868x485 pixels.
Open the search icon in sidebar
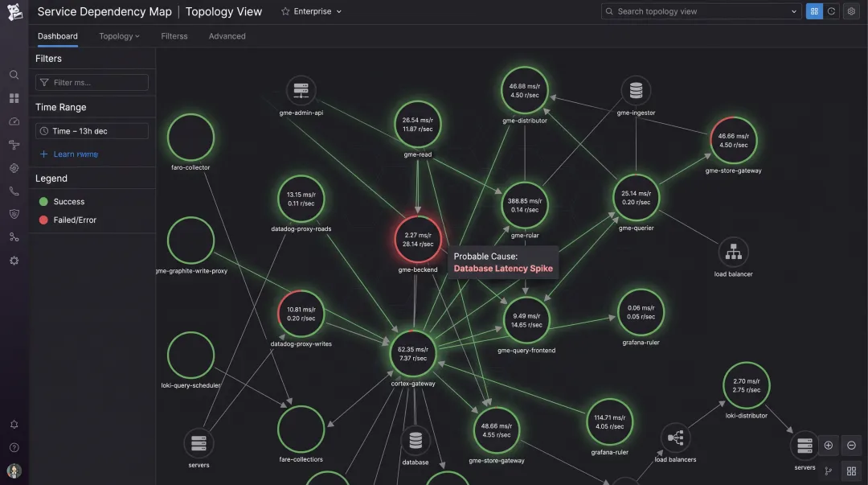pyautogui.click(x=14, y=75)
